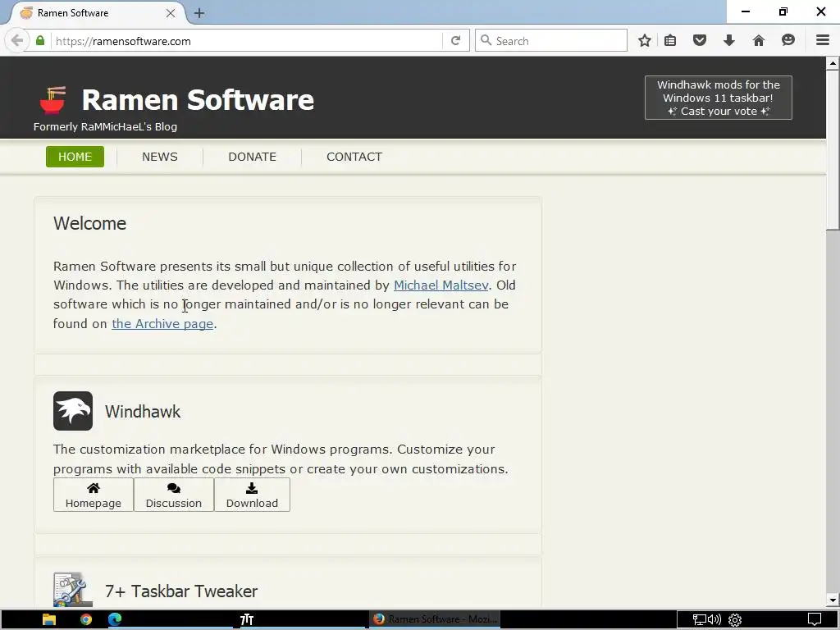Launch Chrome from the taskbar
Viewport: 840px width, 630px height.
coord(85,619)
